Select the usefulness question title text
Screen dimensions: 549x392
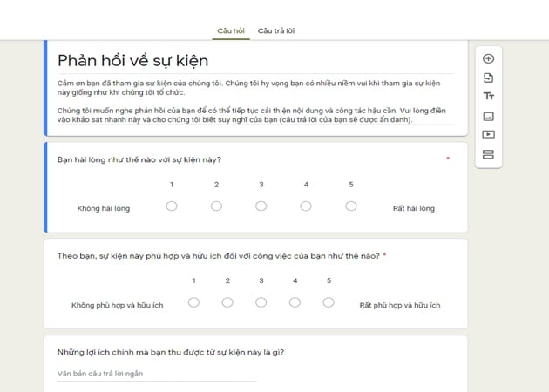pyautogui.click(x=219, y=256)
